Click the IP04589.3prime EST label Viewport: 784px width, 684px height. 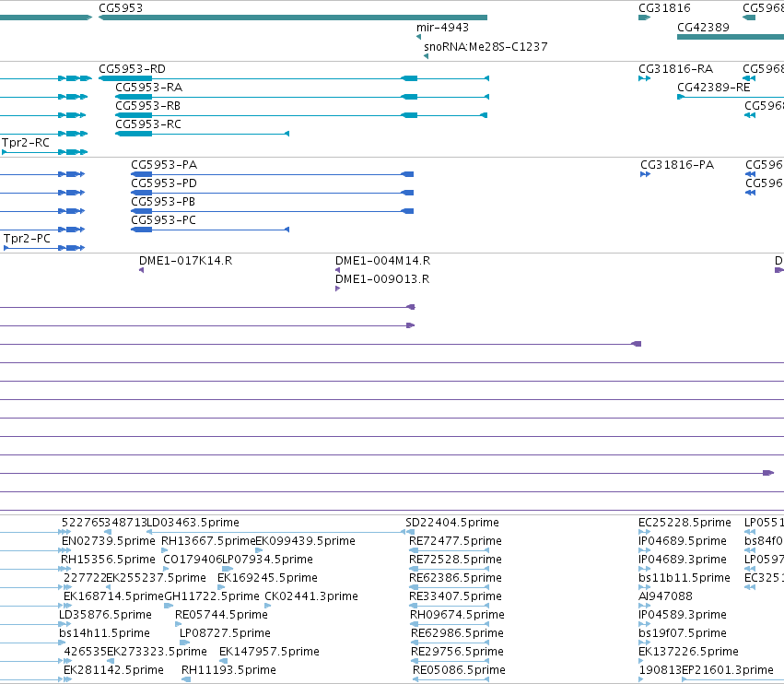click(x=683, y=615)
